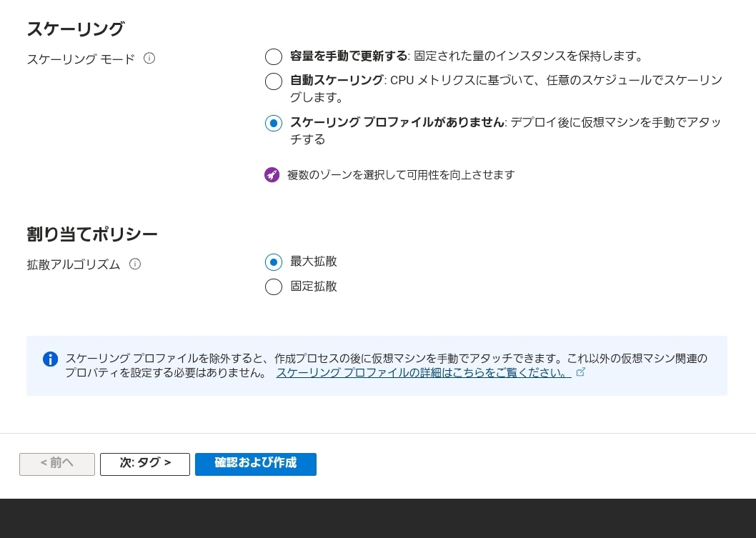Click the info banner message text
Screen dimensions: 756x538
click(386, 359)
